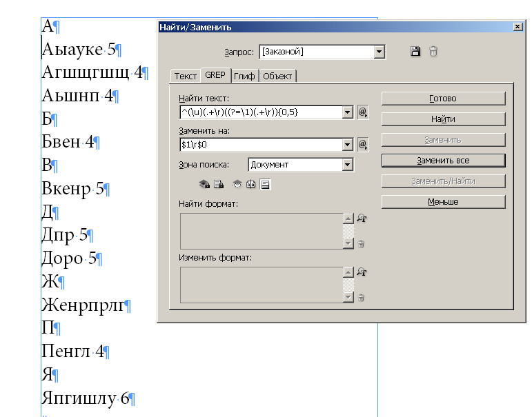Viewport: 532px width, 417px height.
Task: Click the document line 'Бвен 4'
Action: (71, 142)
